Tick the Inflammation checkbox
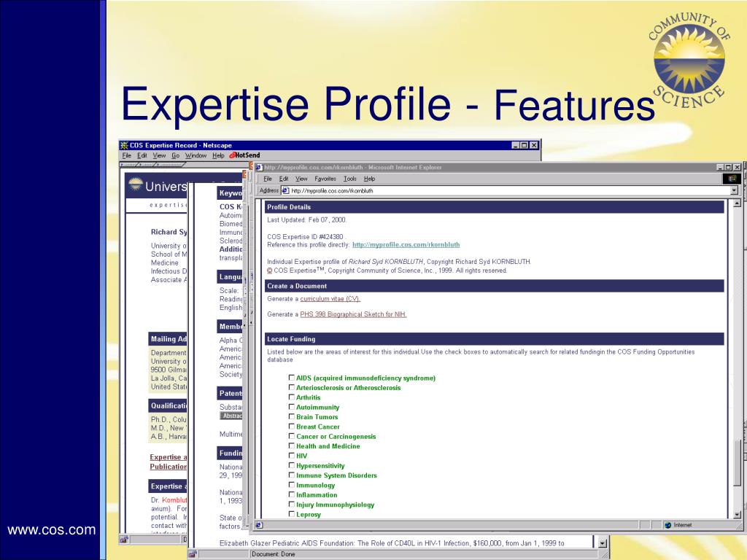The image size is (747, 560). [292, 495]
